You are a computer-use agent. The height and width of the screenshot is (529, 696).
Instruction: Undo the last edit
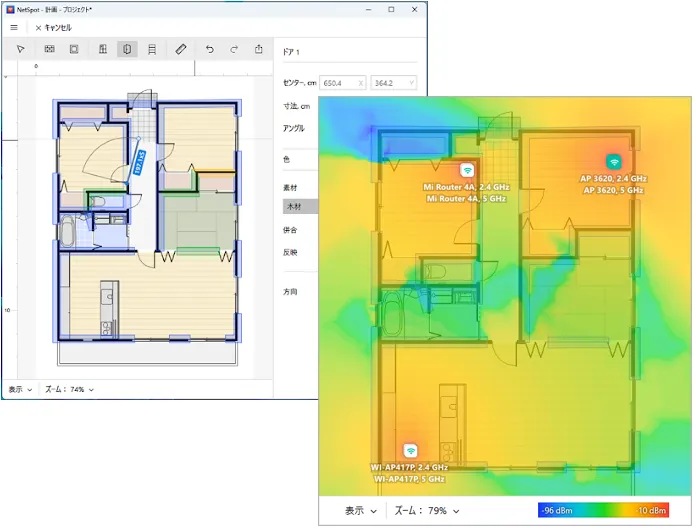coord(210,49)
